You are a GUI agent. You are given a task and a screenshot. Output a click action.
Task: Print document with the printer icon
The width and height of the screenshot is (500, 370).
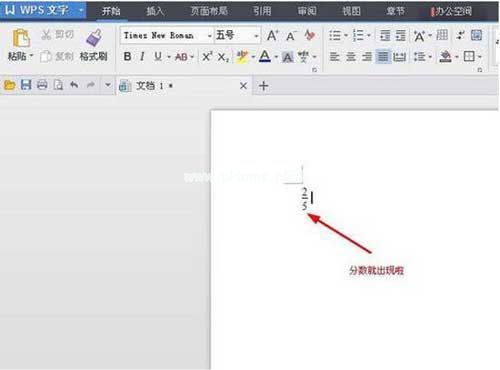point(42,85)
